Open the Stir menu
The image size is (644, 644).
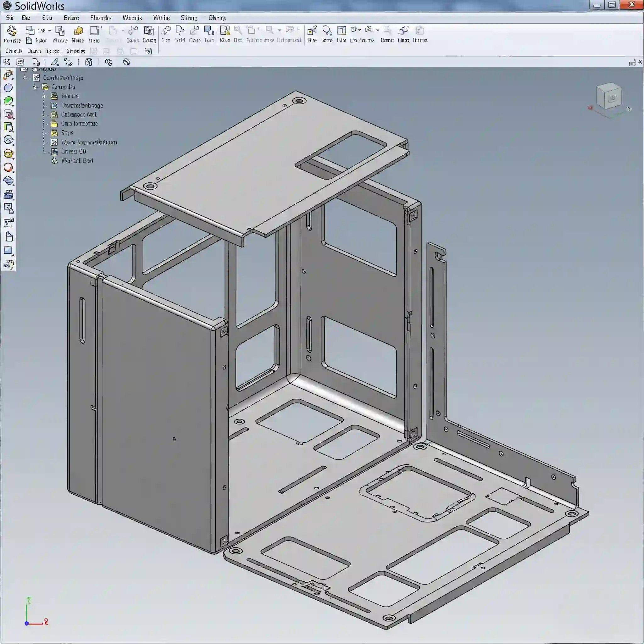[10, 18]
